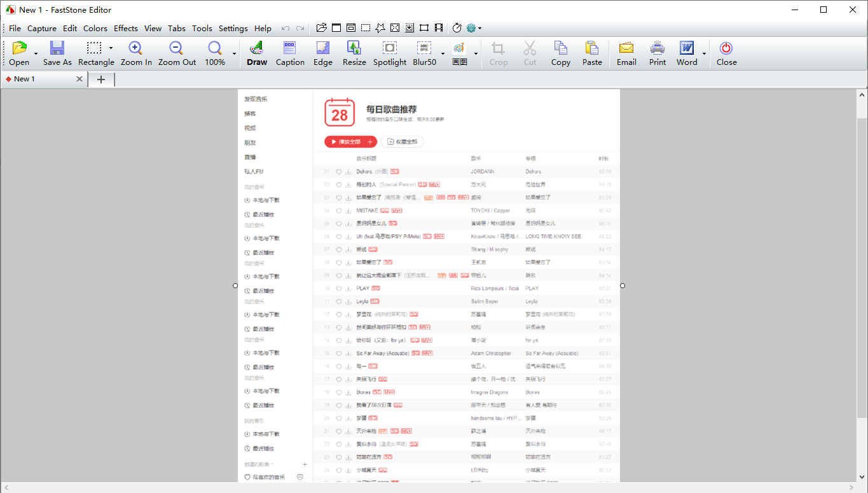Click the Adam Christopher artist text
This screenshot has width=868, height=493.
point(491,353)
